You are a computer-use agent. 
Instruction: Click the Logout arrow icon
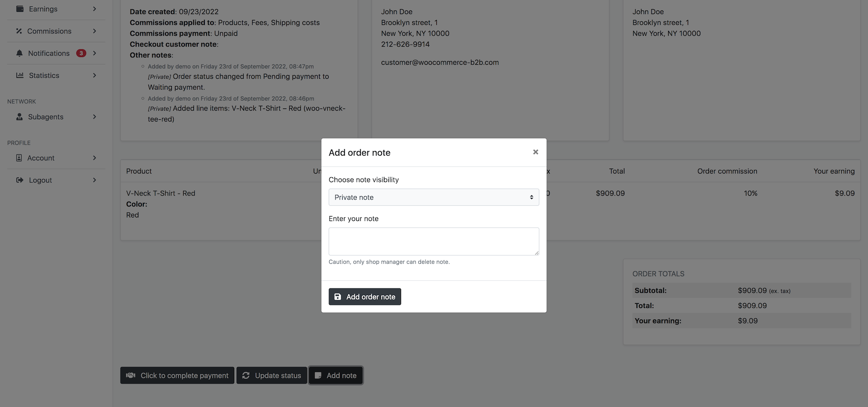point(20,180)
